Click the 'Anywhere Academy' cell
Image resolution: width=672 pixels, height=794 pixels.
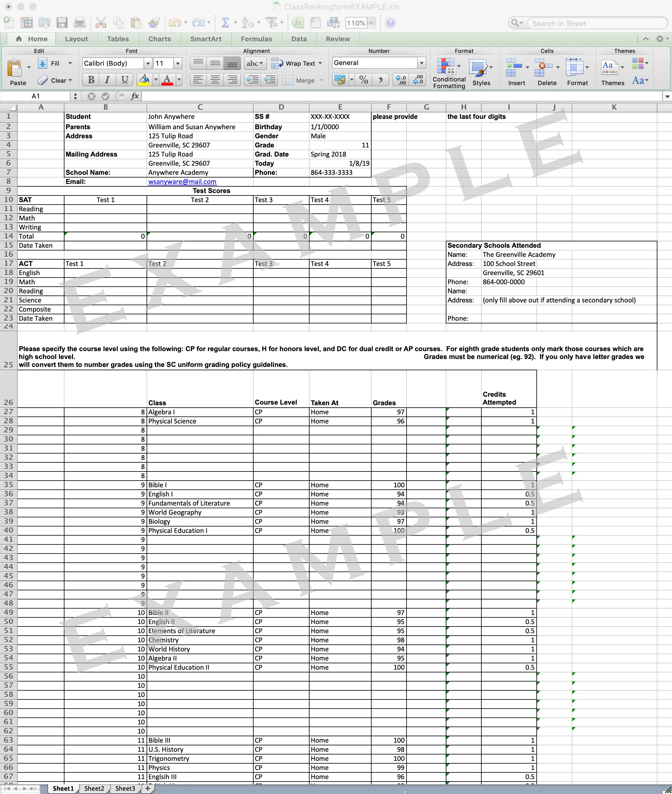(x=200, y=172)
